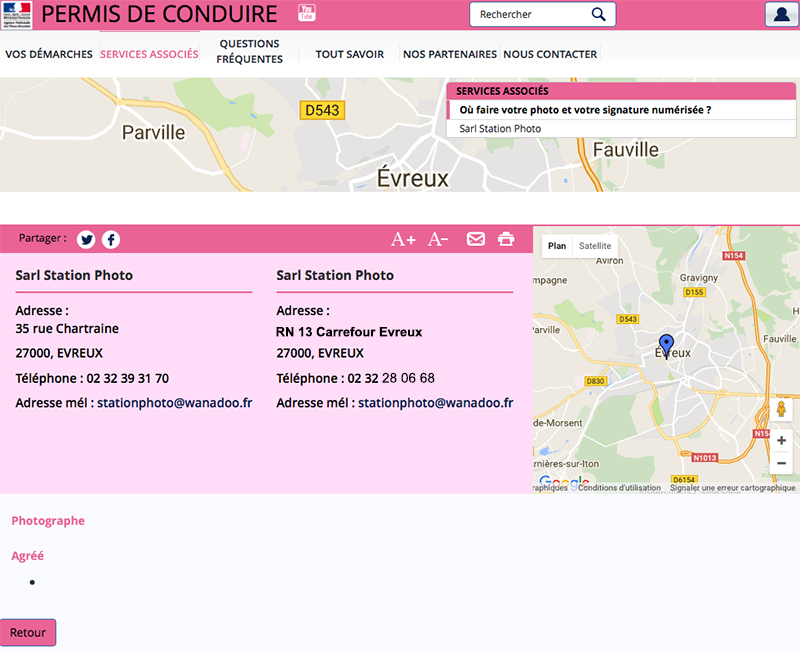Select the phone number 02 32 39 31 70
The height and width of the screenshot is (653, 800).
[x=128, y=379]
